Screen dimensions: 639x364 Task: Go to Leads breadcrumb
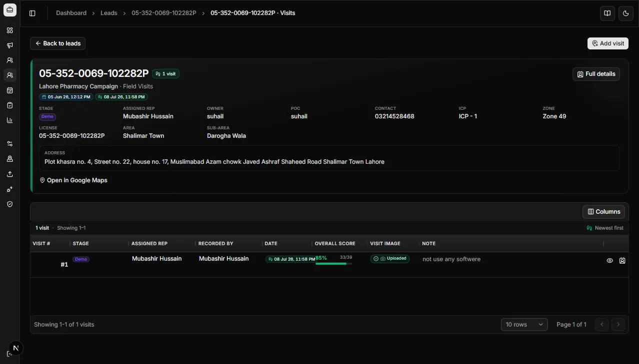coord(109,13)
